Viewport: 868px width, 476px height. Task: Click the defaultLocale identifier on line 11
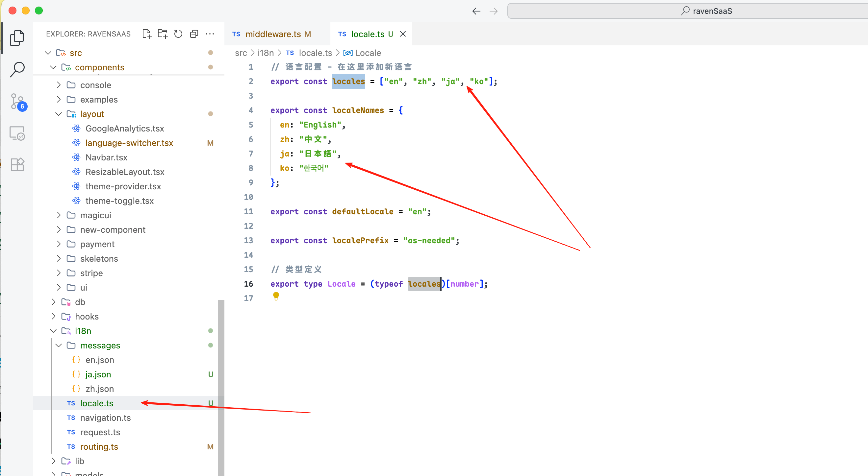coord(363,211)
